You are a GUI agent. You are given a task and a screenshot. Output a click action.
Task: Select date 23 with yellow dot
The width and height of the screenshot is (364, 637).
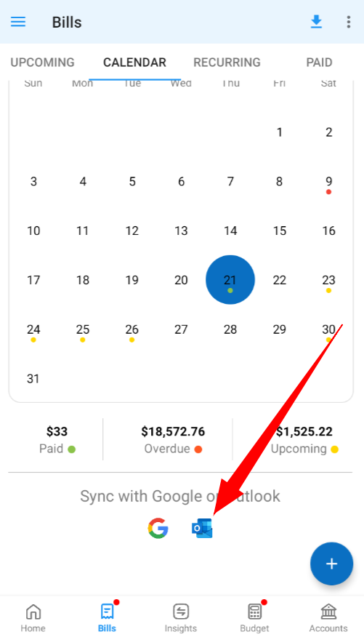(x=328, y=281)
